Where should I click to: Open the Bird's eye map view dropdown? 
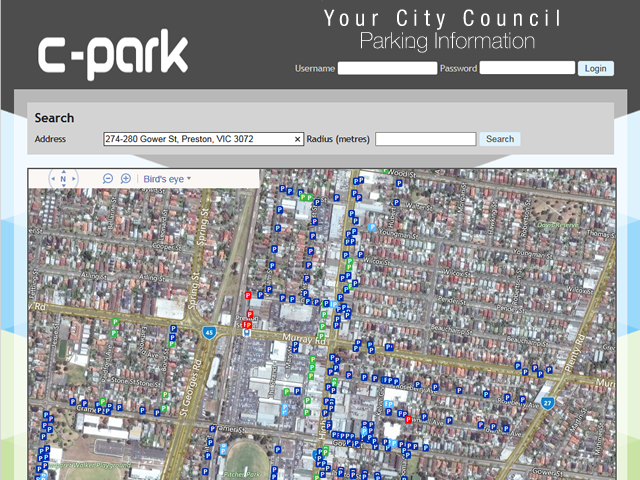tap(166, 179)
